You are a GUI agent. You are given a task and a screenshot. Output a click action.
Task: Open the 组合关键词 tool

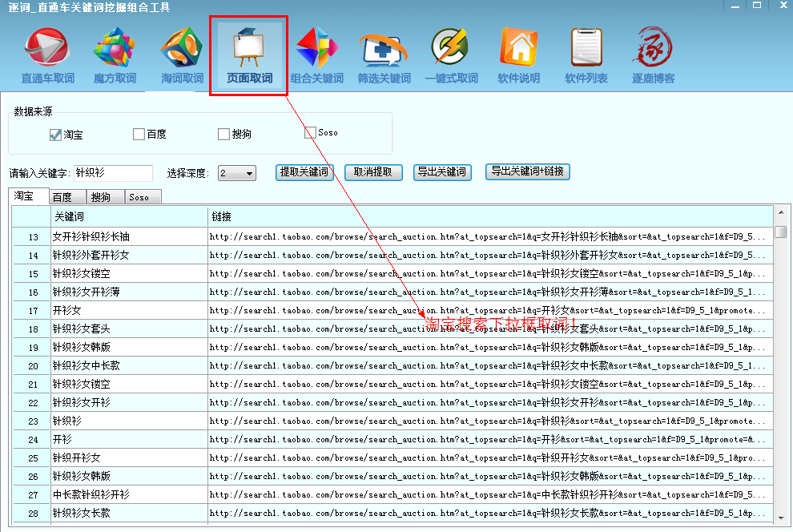pyautogui.click(x=316, y=55)
